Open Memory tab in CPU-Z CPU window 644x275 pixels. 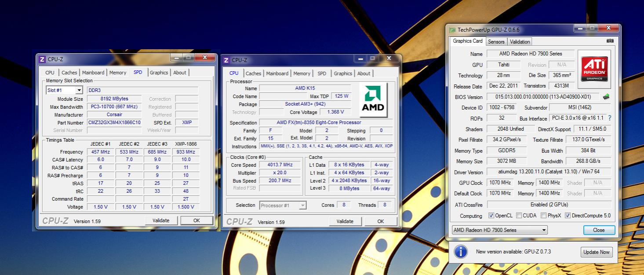point(302,73)
